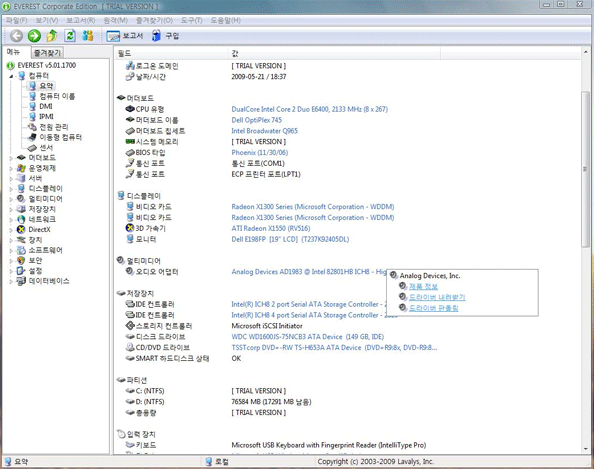The image size is (594, 469).
Task: Expand the 마더보드 tree node
Action: 11,158
